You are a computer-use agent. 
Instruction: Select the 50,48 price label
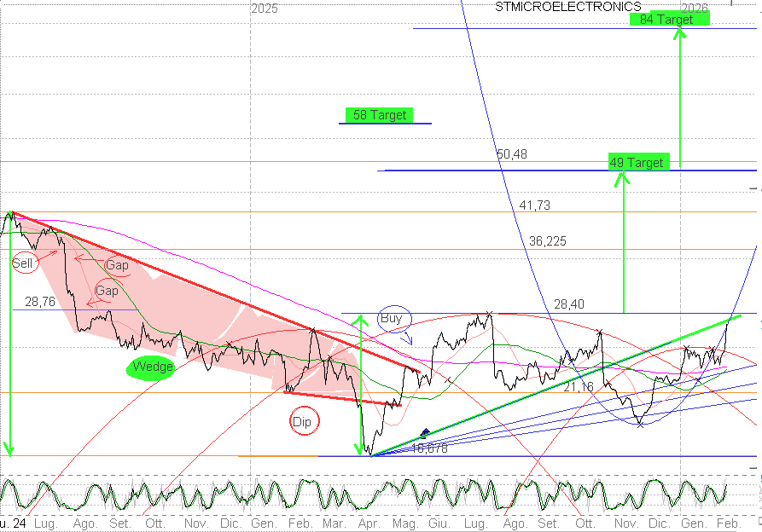(x=511, y=154)
